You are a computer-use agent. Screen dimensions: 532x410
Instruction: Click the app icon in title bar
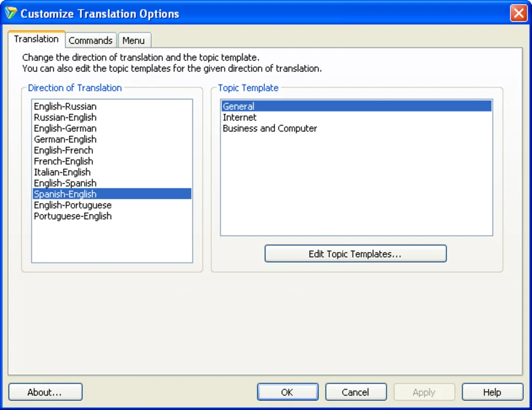click(x=10, y=13)
